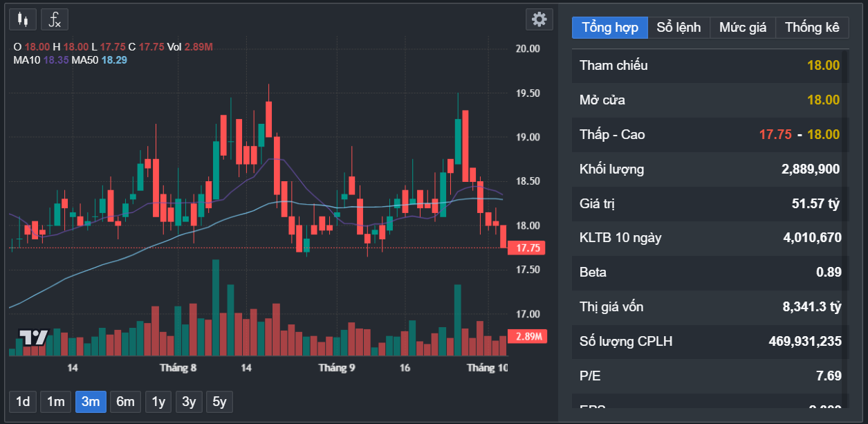Click the MA50 indicator legend

[x=100, y=60]
